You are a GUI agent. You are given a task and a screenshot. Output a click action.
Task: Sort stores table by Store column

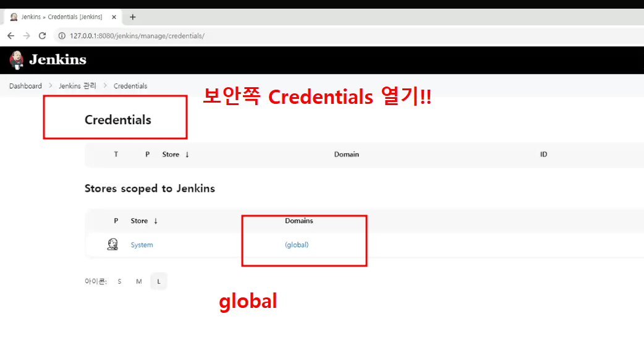tap(144, 221)
